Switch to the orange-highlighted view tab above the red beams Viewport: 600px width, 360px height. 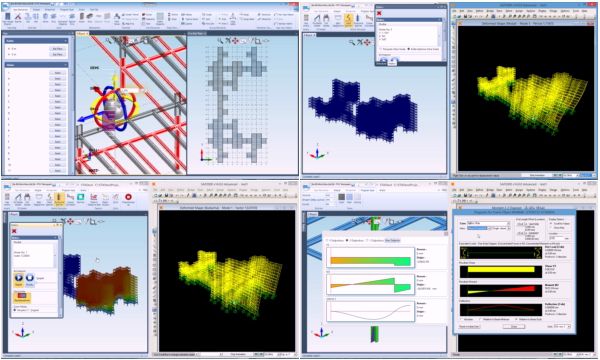point(82,34)
